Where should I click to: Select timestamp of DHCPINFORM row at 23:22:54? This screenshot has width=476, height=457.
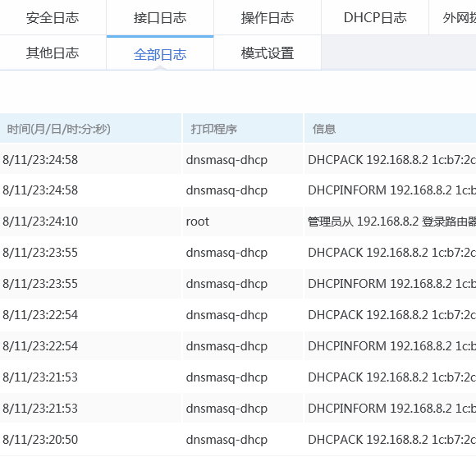pyautogui.click(x=40, y=345)
